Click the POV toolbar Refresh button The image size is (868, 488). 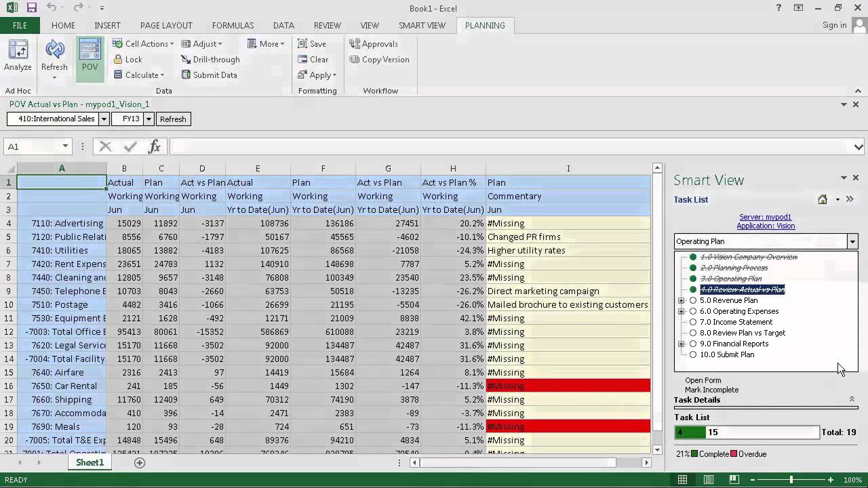(173, 119)
